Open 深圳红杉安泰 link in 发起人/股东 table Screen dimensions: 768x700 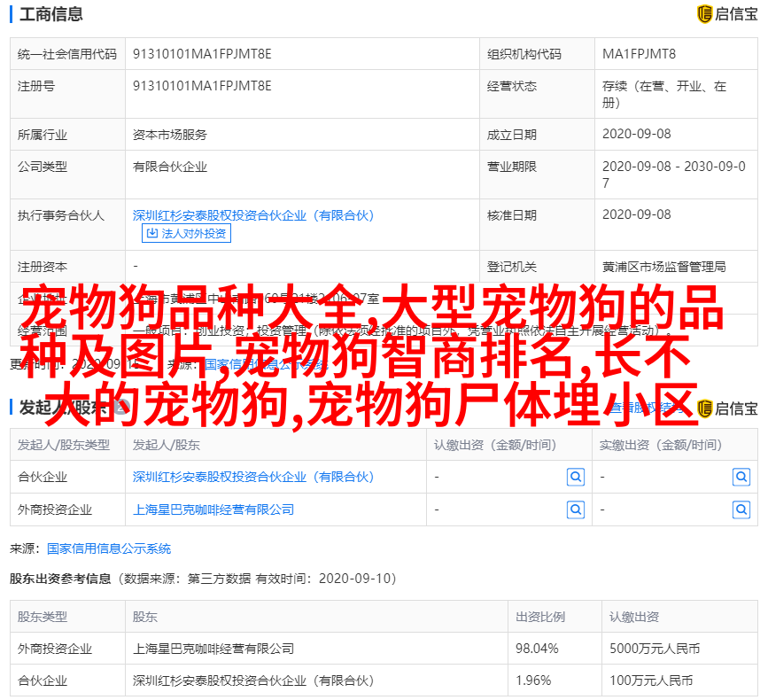[x=253, y=477]
